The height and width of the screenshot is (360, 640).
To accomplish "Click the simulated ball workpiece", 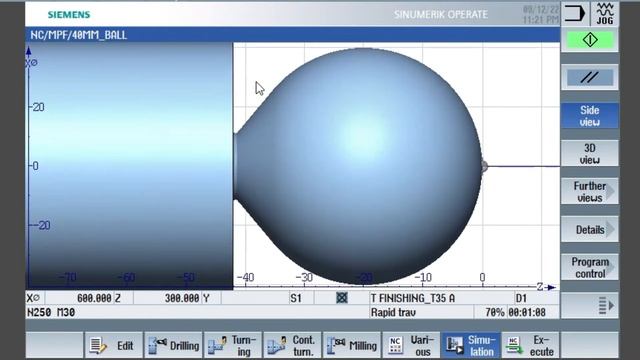I will (x=363, y=166).
